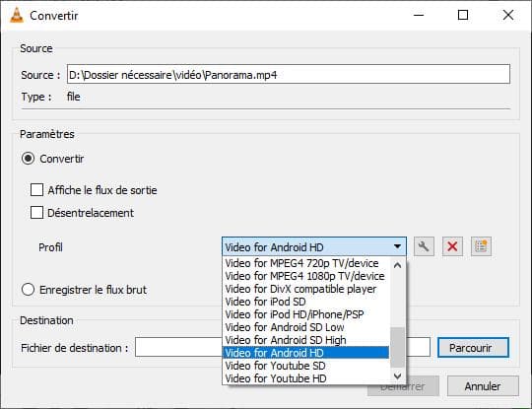Pick Video for Youtube SD profile

point(305,366)
